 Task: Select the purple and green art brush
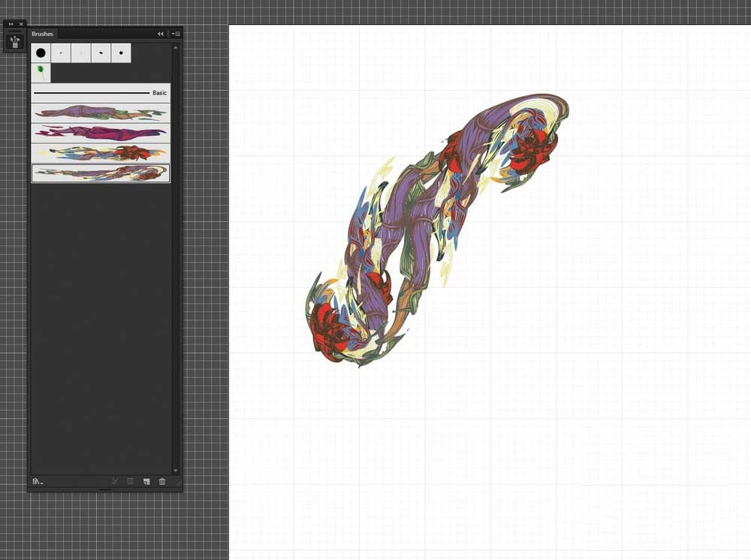pyautogui.click(x=101, y=113)
